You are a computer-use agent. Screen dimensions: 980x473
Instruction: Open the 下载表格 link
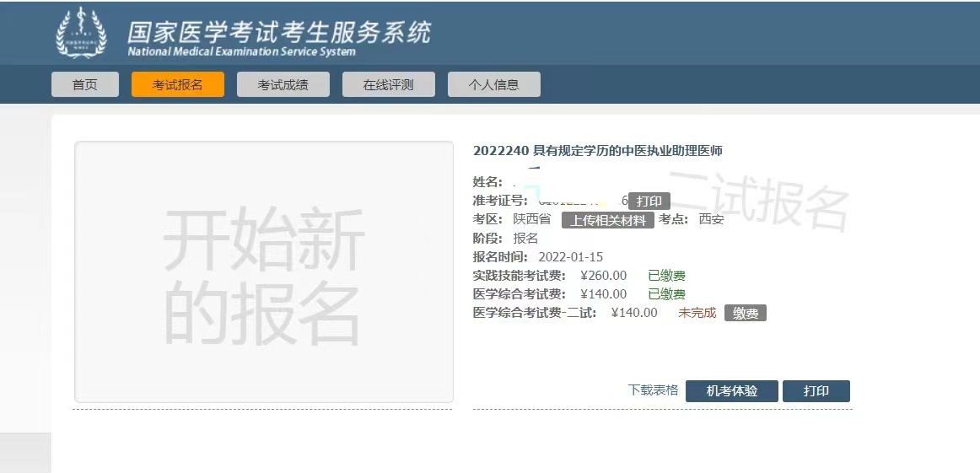tap(653, 390)
